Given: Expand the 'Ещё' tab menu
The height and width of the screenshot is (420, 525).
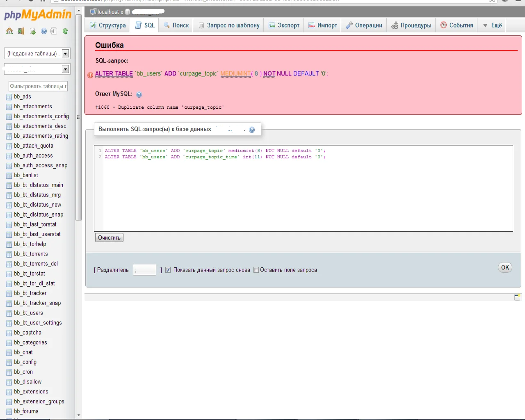Looking at the screenshot, I should point(492,25).
